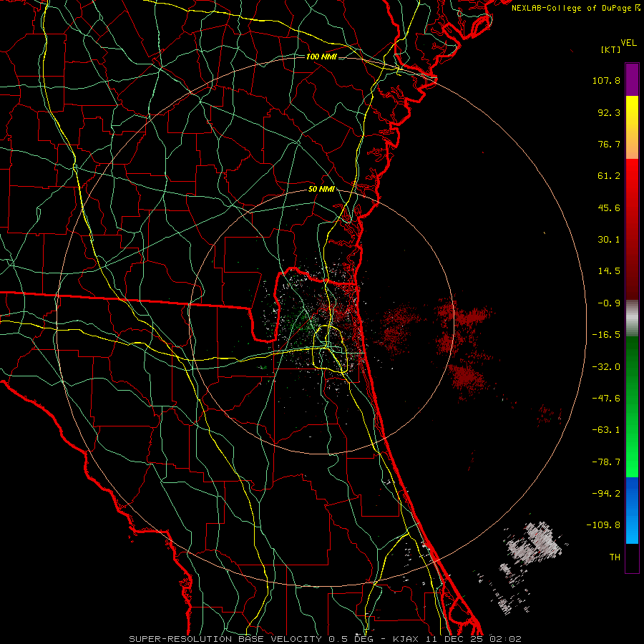Click the 100 NMI range ring label
644x644 pixels.
coord(321,57)
